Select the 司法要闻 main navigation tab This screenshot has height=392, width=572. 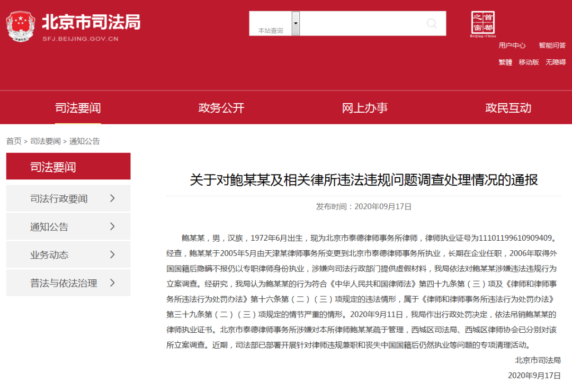pyautogui.click(x=78, y=108)
